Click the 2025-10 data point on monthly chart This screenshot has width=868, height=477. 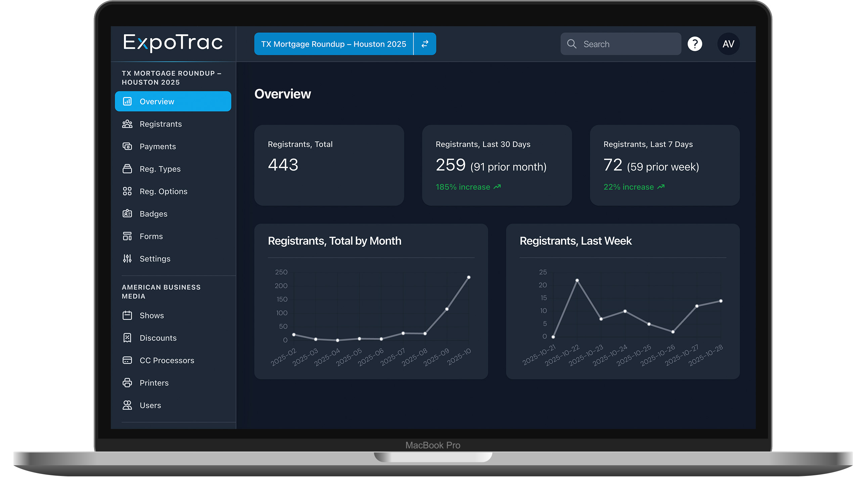click(469, 278)
